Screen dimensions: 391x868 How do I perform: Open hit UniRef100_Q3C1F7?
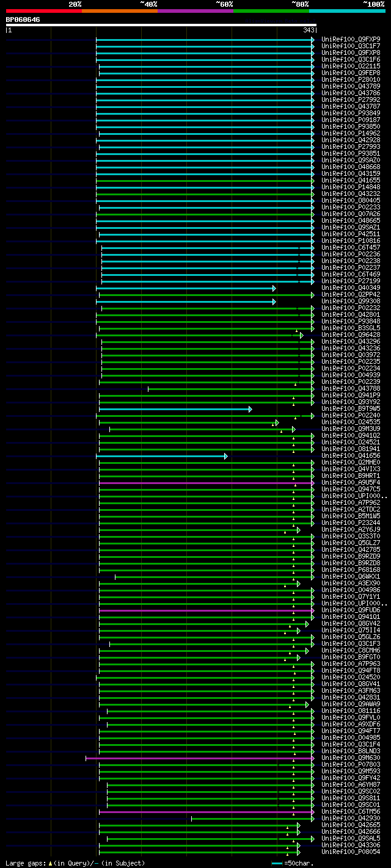pyautogui.click(x=351, y=46)
